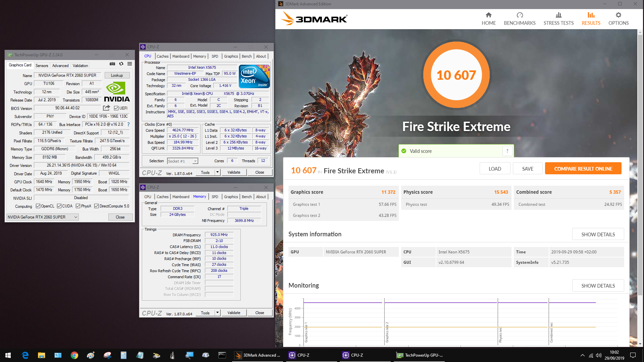The height and width of the screenshot is (362, 644).
Task: Toggle DirectCompute 5.0 checkbox
Action: [96, 206]
